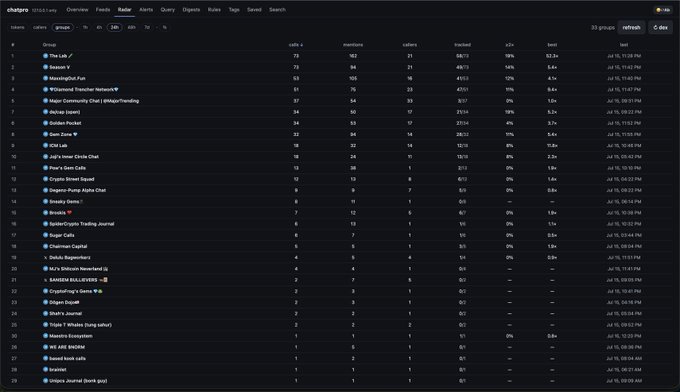
Task: Click the Telegram icon next to Brookis
Action: (45, 213)
